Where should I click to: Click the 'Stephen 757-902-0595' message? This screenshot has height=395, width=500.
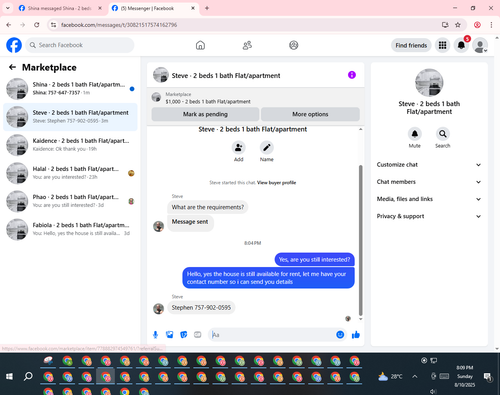(x=201, y=307)
